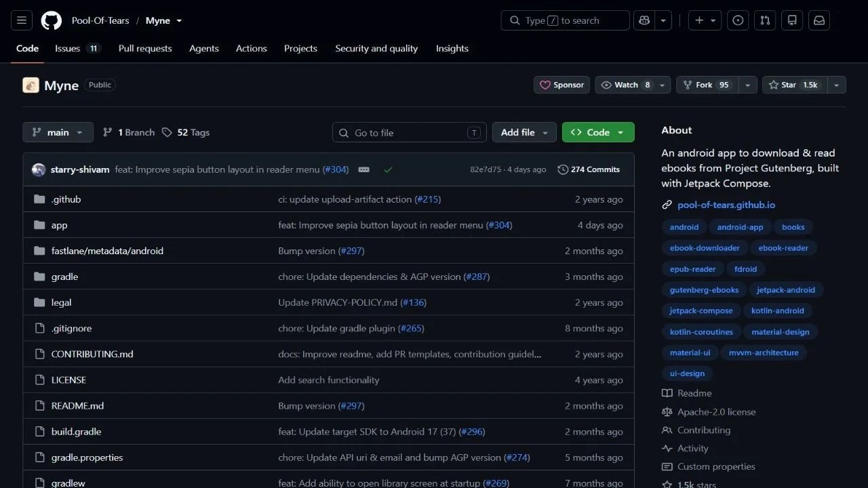View the 1 Branch list
Viewport: 868px width, 488px height.
coord(129,132)
